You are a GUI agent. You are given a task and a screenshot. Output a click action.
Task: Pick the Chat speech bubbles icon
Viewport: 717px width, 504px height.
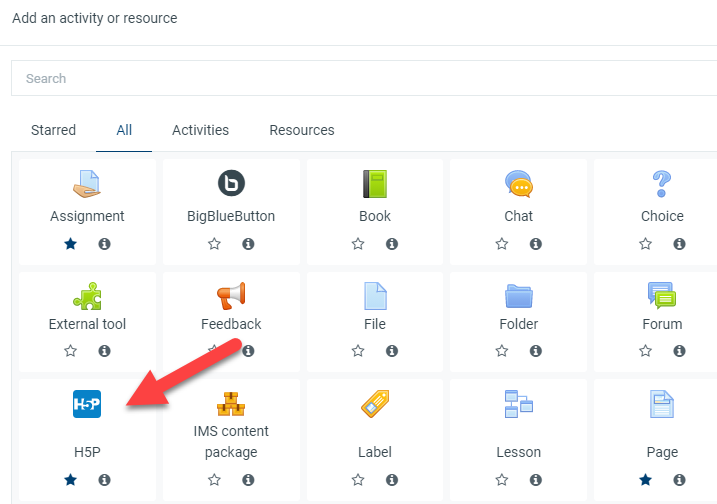[x=518, y=183]
